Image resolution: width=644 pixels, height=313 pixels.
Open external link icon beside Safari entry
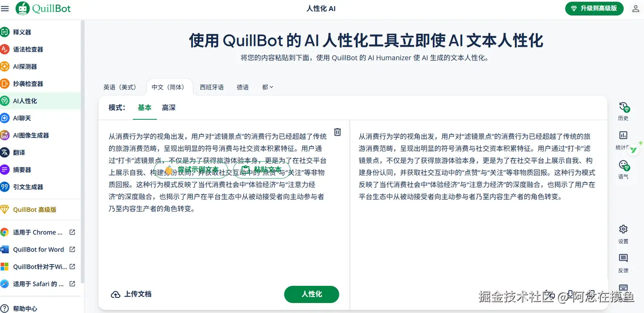pos(72,284)
